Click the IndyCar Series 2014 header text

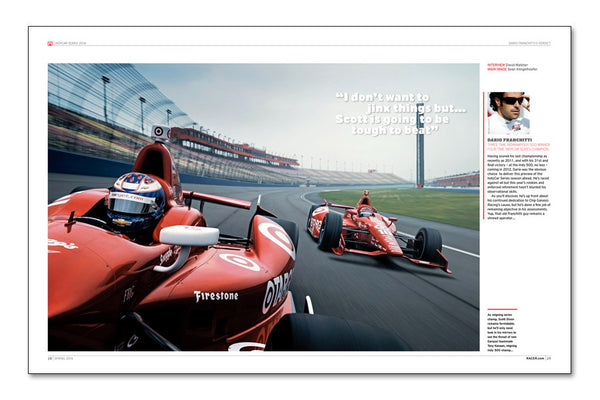pyautogui.click(x=70, y=43)
